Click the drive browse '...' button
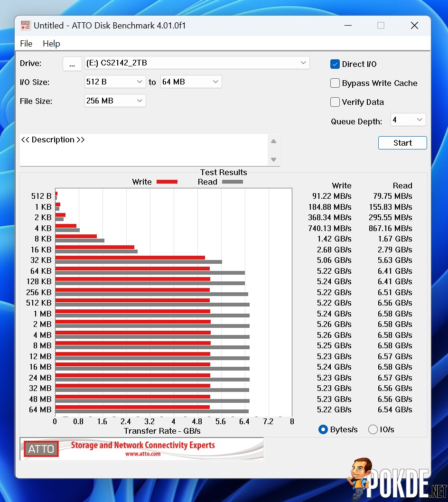 point(72,64)
